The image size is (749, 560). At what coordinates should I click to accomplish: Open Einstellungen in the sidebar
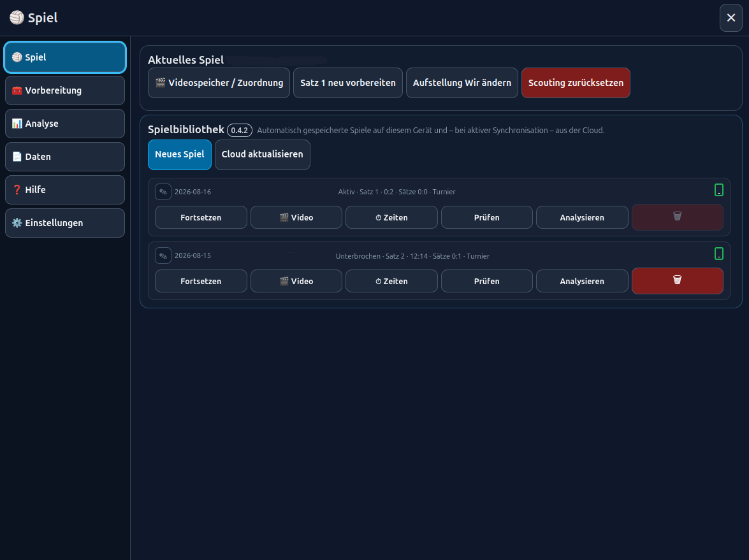click(x=65, y=223)
